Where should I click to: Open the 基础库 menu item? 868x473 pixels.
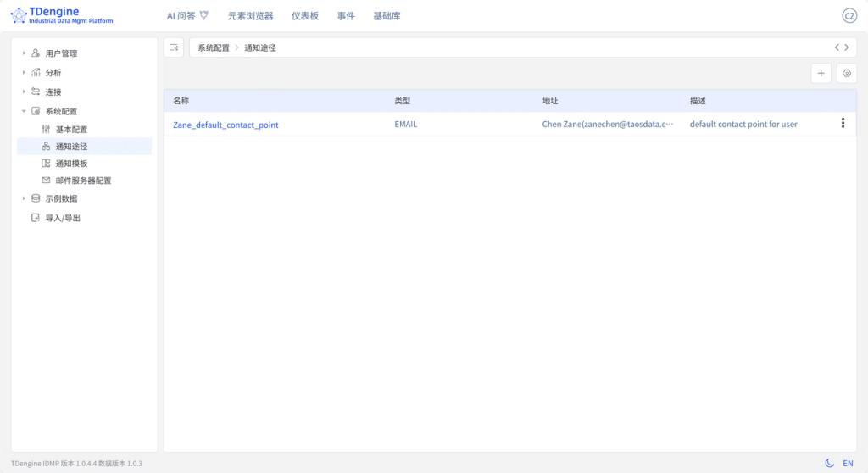(387, 16)
